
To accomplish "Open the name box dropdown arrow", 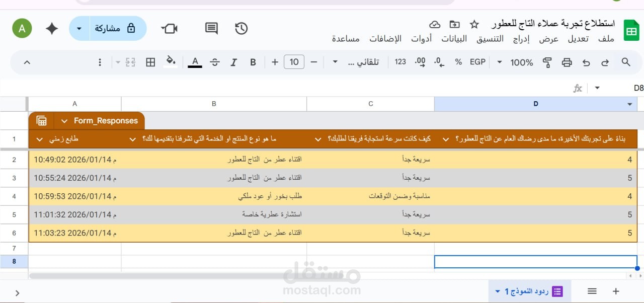I will 597,88.
